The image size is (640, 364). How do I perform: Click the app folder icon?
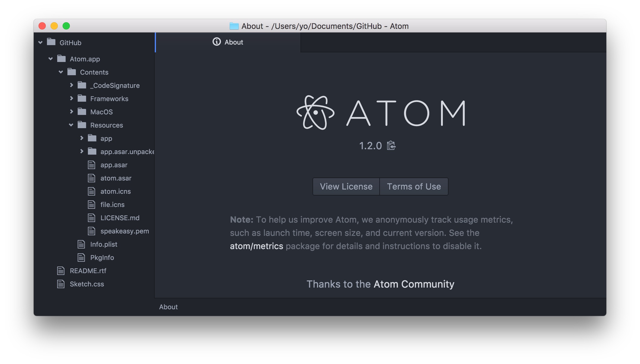[x=92, y=138]
